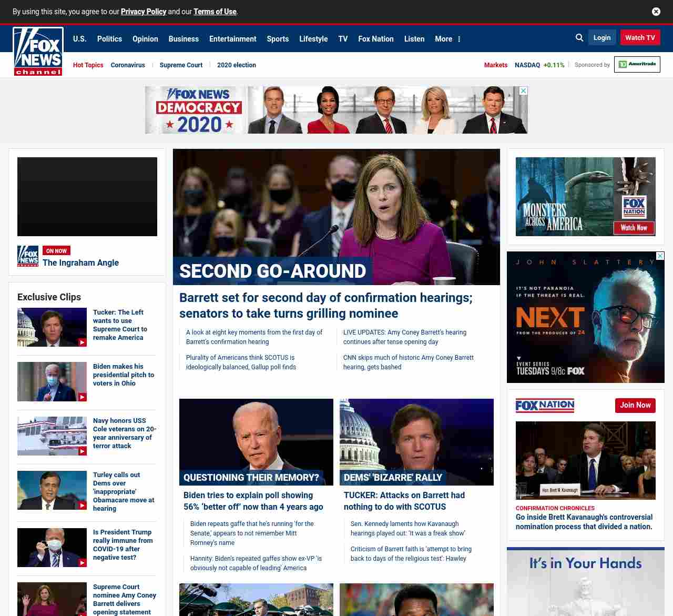
Task: Open the Politics menu item
Action: pyautogui.click(x=109, y=39)
